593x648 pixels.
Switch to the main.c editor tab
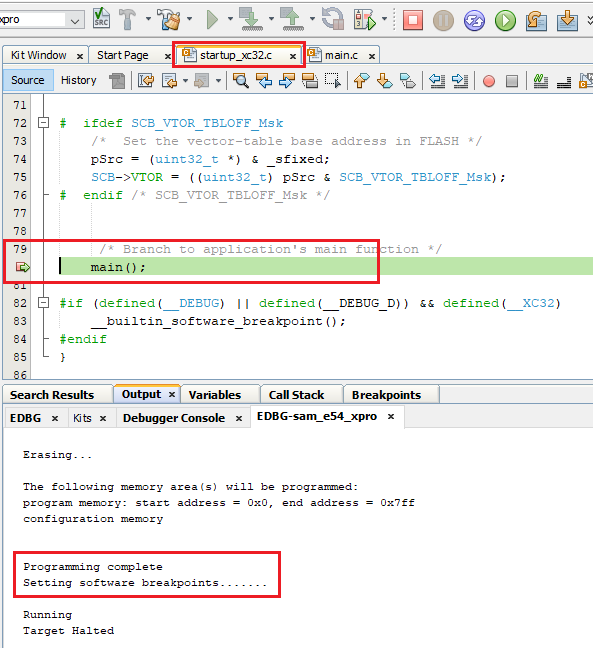coord(341,55)
